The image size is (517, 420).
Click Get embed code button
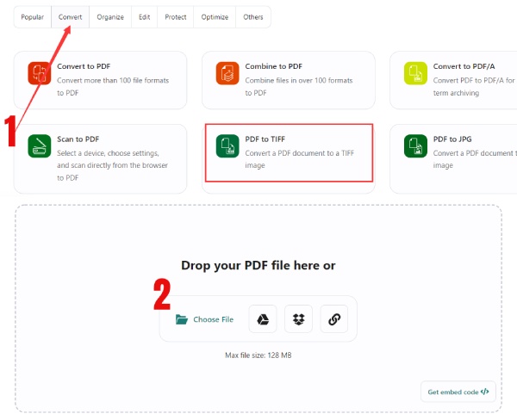pyautogui.click(x=458, y=392)
